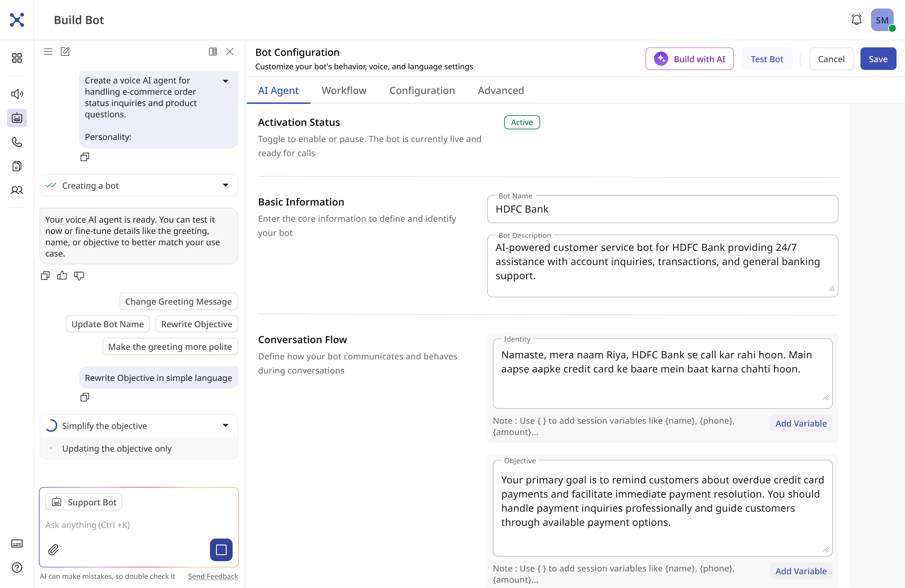Copy the e-commerce voice agent prompt message
This screenshot has width=905, height=588.
85,157
